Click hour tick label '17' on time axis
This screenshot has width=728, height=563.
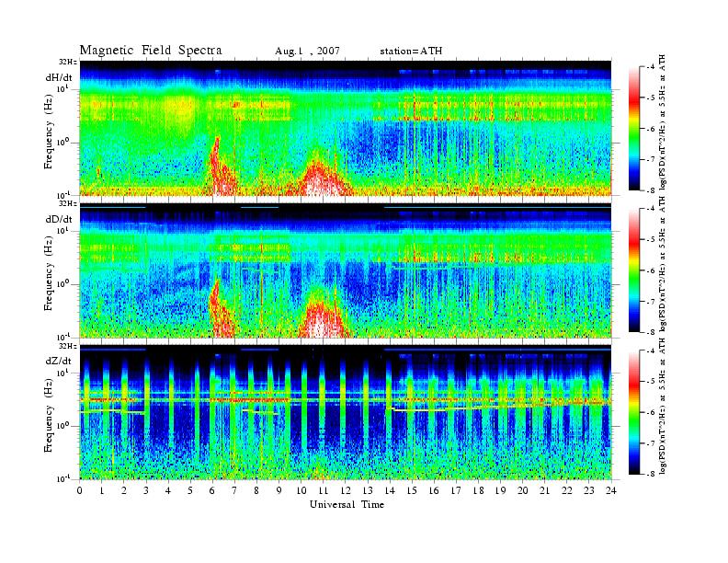(457, 490)
